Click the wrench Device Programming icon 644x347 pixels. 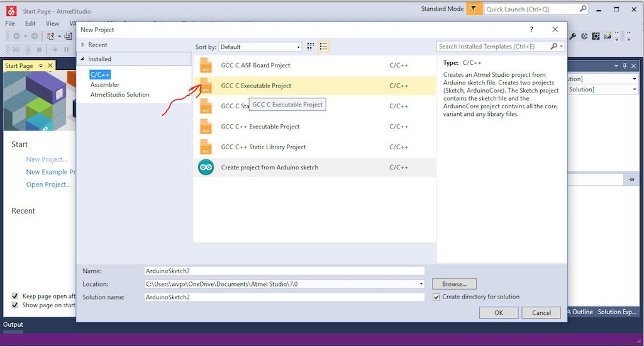coord(572,36)
